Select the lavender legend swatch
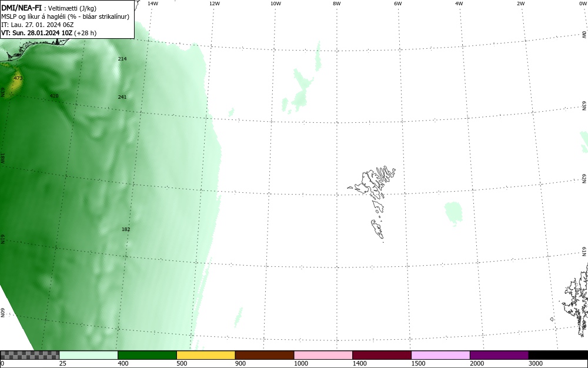The height and width of the screenshot is (368, 588). point(440,355)
